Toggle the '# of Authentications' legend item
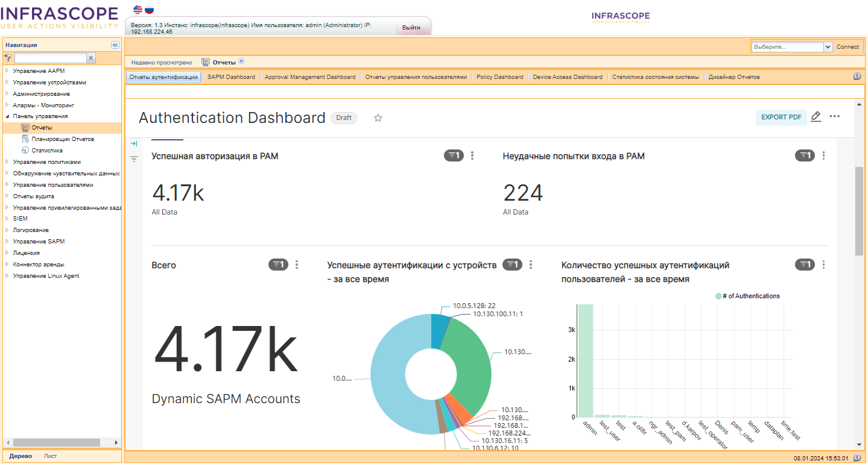The height and width of the screenshot is (464, 868). point(747,296)
